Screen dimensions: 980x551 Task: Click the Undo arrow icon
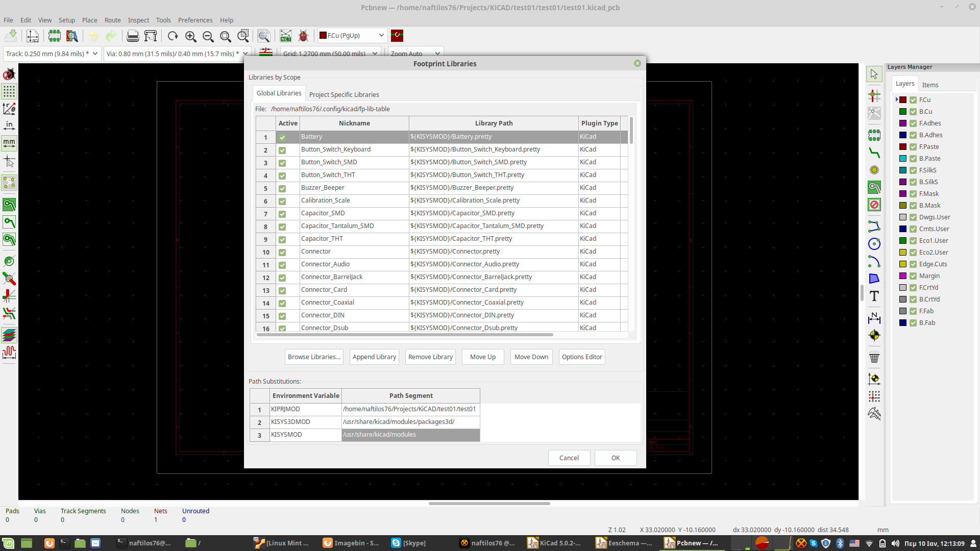pos(93,36)
